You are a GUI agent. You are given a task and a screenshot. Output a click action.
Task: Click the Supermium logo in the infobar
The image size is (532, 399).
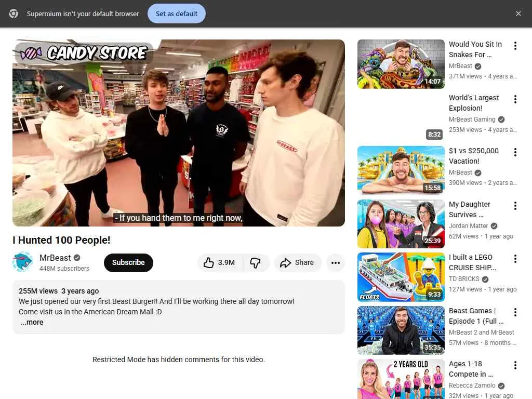[14, 14]
